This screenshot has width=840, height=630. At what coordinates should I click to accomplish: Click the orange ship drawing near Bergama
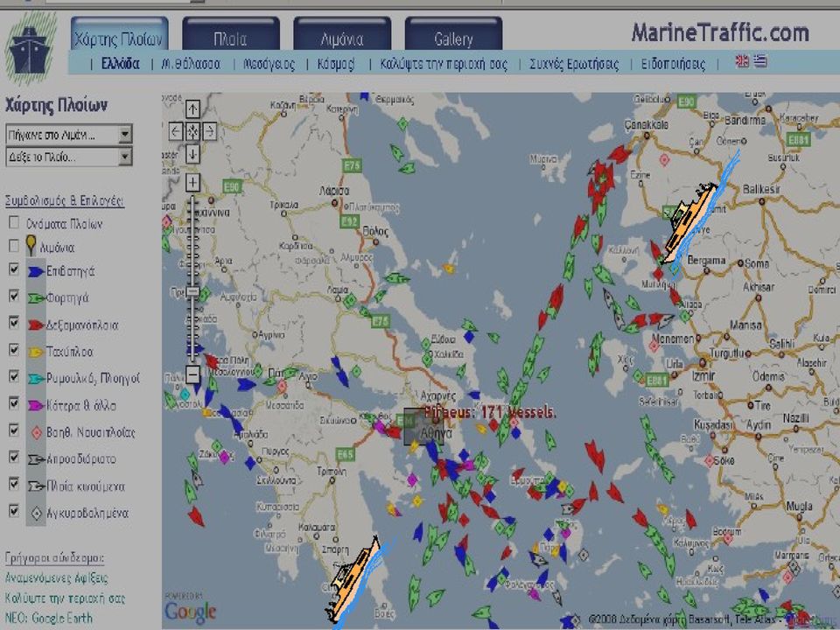[692, 222]
